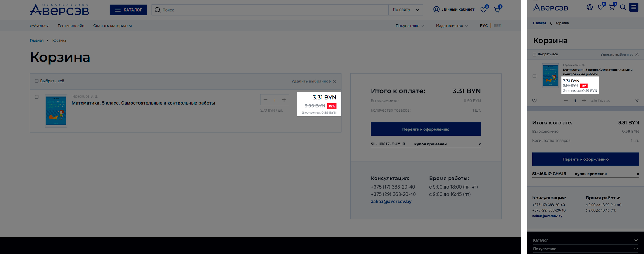The image size is (644, 254).
Task: Expand the Покупателю menu in the desktop navigation
Action: pos(410,26)
